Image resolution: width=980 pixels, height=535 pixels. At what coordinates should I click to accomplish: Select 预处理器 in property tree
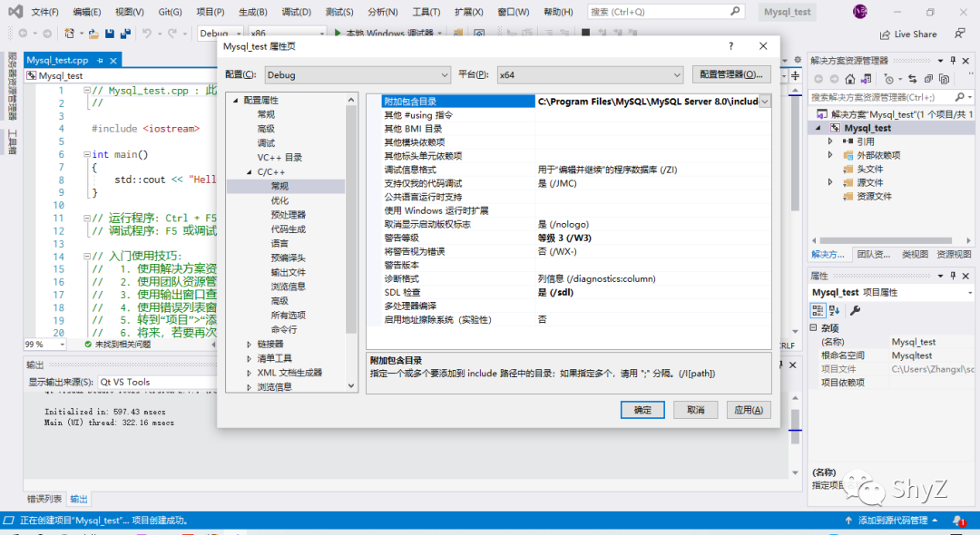[x=289, y=215]
